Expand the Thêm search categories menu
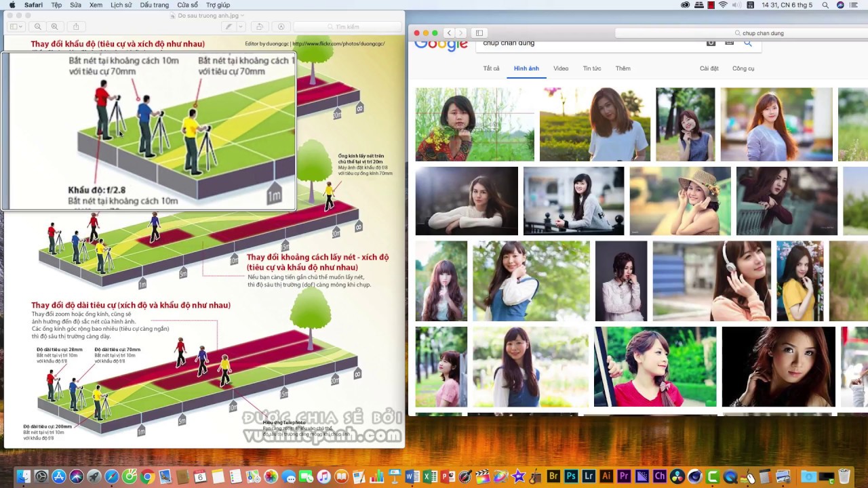 click(623, 68)
